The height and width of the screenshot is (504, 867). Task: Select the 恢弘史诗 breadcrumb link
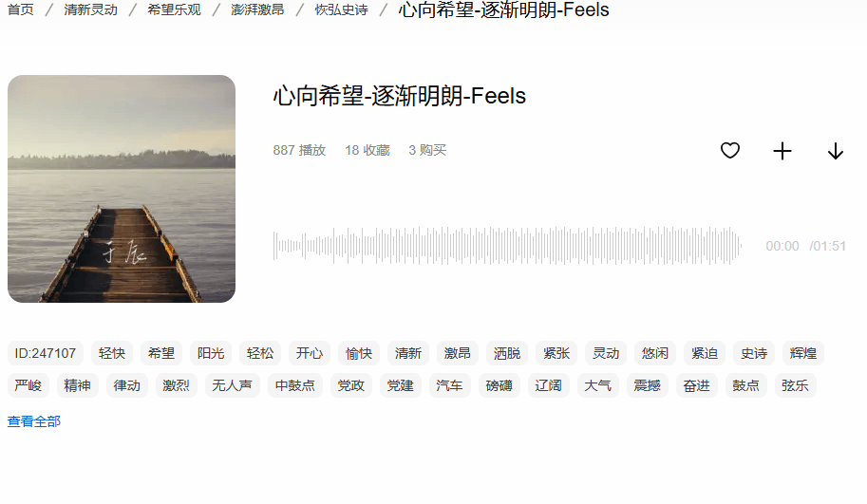tap(341, 9)
